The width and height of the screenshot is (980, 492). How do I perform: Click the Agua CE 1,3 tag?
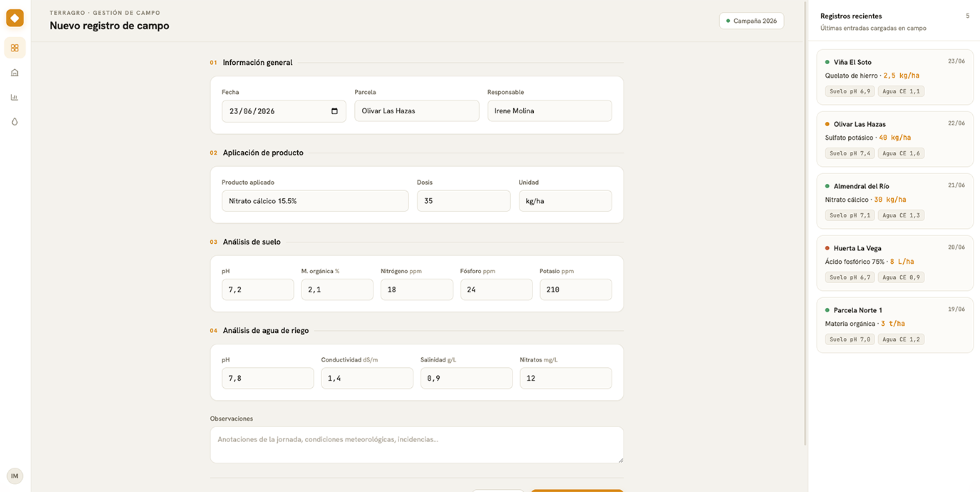(x=901, y=215)
